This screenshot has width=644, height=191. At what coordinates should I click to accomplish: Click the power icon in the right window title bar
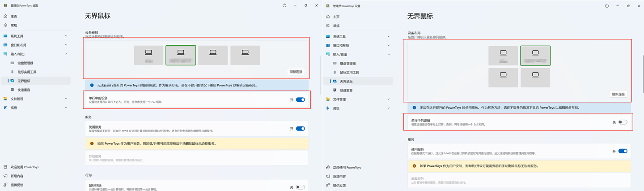[x=607, y=6]
